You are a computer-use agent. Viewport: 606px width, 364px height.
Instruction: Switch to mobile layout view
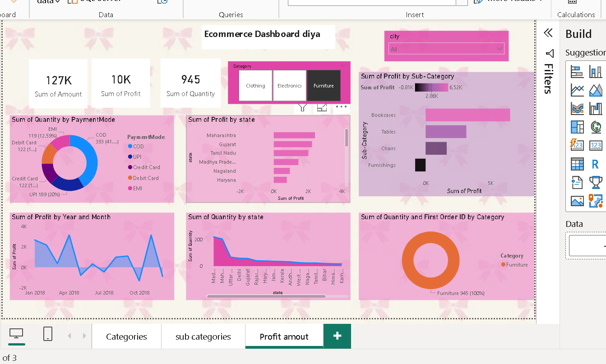(x=47, y=334)
